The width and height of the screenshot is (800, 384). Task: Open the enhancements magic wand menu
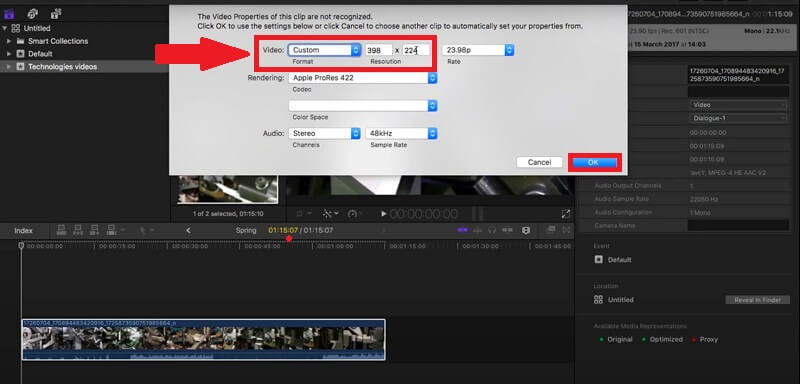331,214
